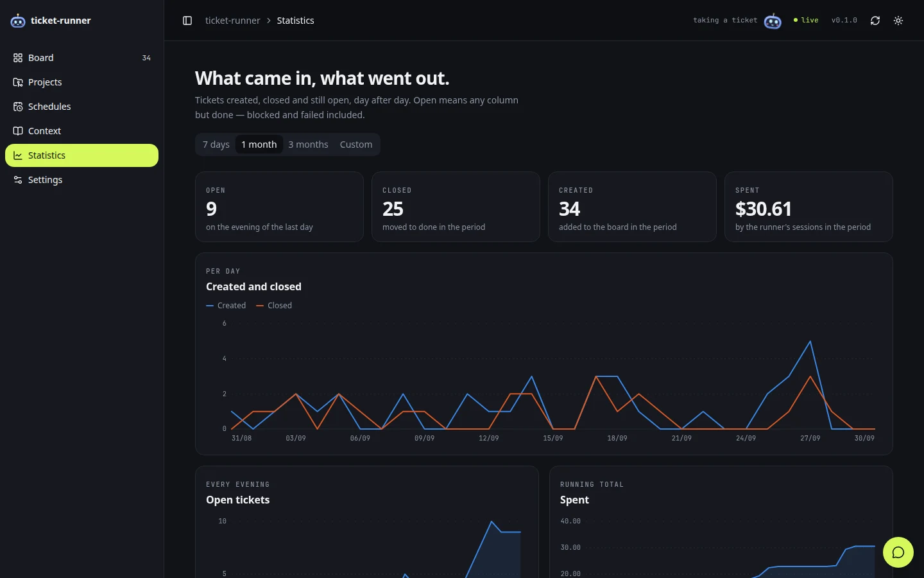Click the 31/08 x-axis date label
Screen dimensions: 924x578
241,438
